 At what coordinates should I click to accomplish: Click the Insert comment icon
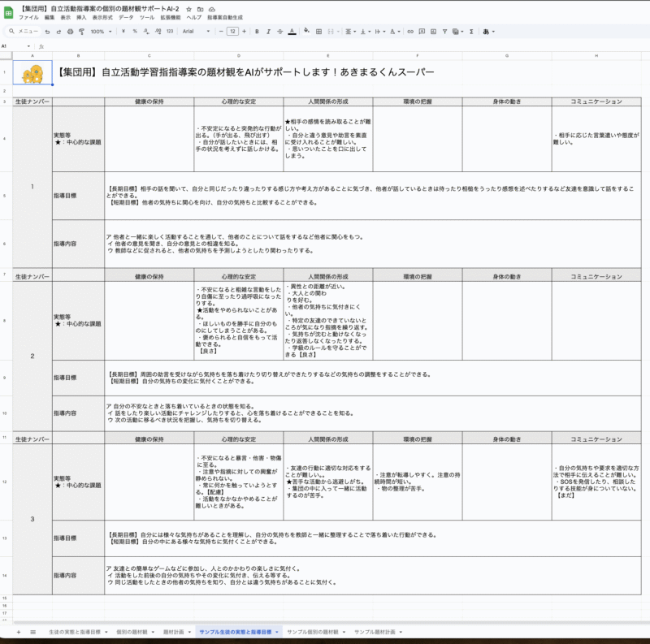tap(422, 32)
